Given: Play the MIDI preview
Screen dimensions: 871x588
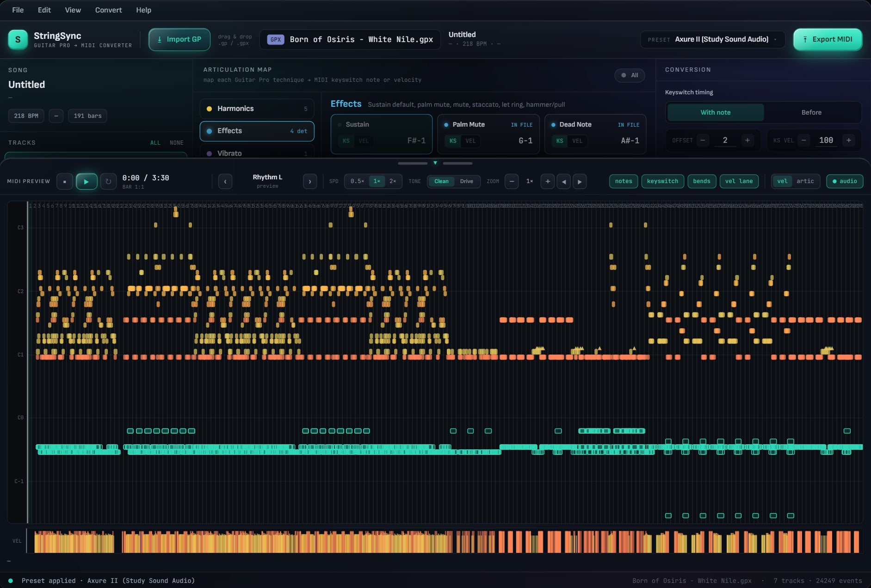Looking at the screenshot, I should [x=86, y=181].
